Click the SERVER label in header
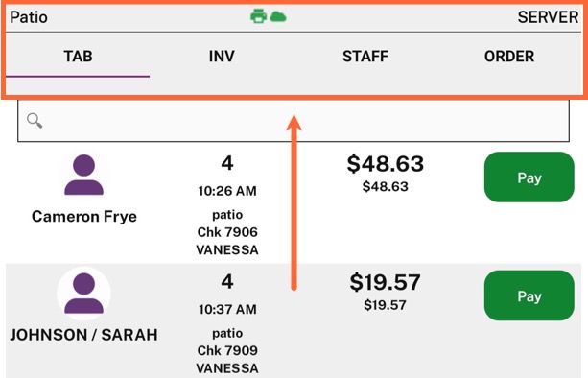The image size is (588, 378). pyautogui.click(x=548, y=17)
